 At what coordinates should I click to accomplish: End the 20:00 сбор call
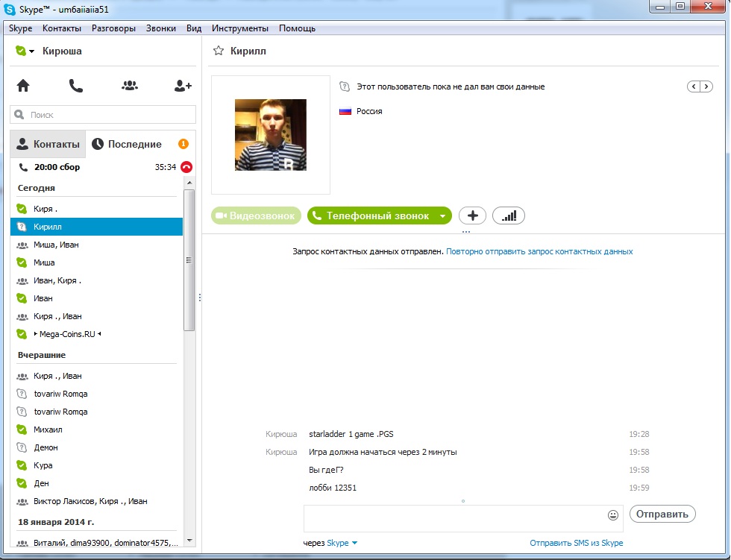pos(186,167)
